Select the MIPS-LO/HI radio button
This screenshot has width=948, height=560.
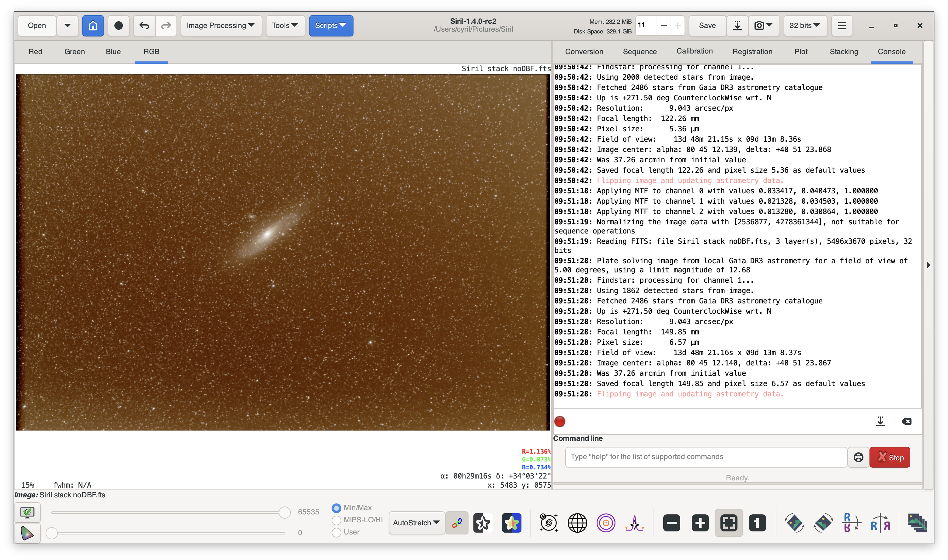click(336, 520)
